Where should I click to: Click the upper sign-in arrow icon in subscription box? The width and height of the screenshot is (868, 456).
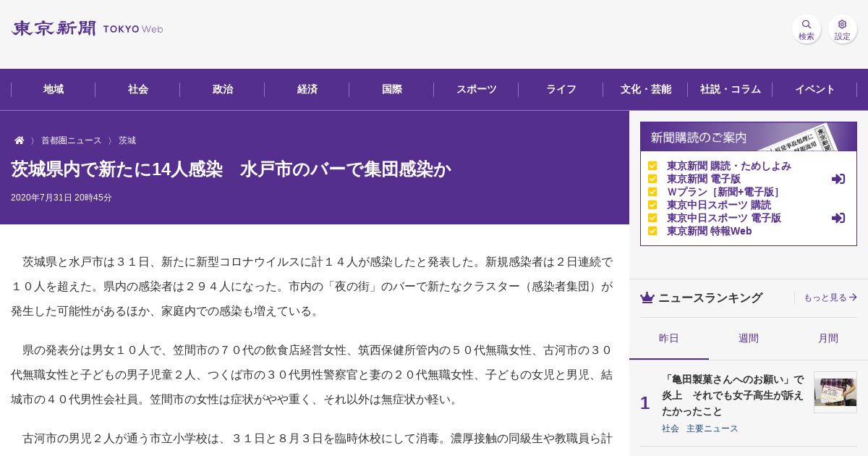pyautogui.click(x=838, y=179)
